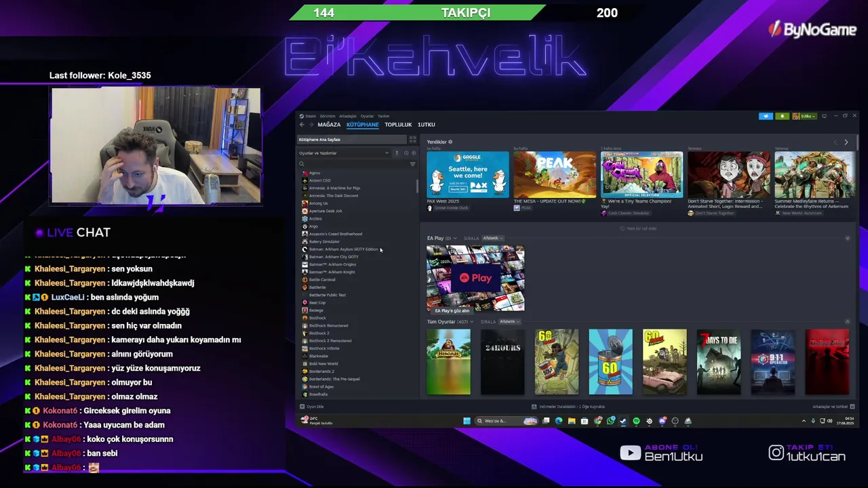Select Battlerite in game list
This screenshot has width=868, height=488.
point(317,287)
